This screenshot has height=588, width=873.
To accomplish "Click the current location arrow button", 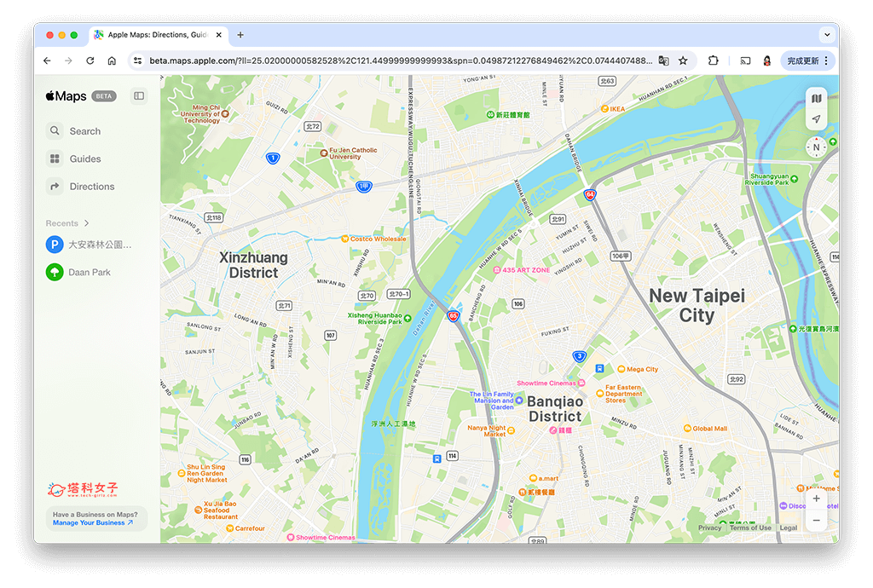I will pyautogui.click(x=816, y=119).
